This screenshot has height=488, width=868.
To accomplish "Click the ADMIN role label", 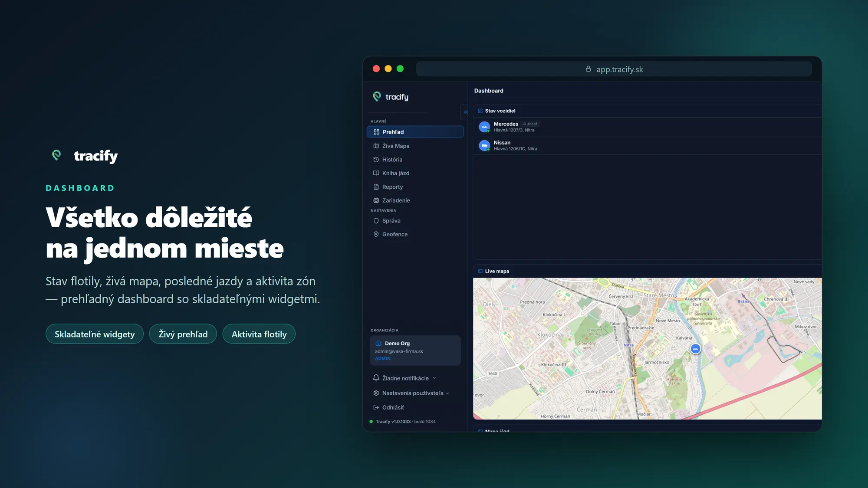I will click(x=383, y=359).
